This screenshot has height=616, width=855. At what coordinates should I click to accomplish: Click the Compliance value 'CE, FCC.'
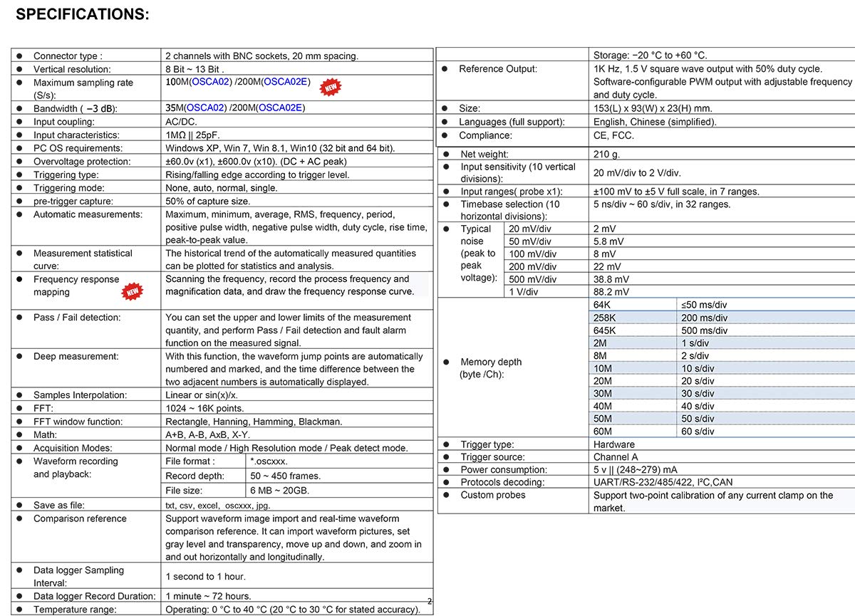point(613,135)
